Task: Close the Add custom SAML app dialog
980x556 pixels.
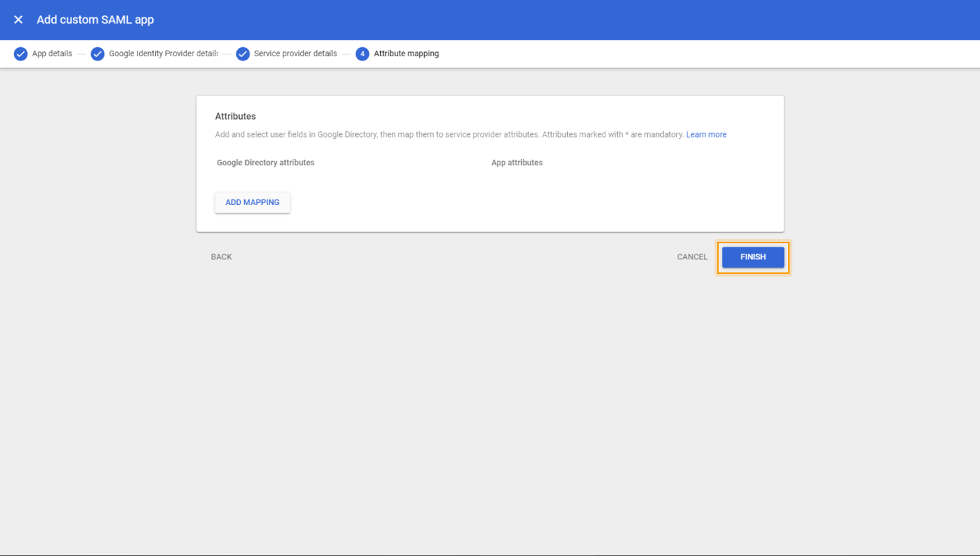Action: click(19, 19)
